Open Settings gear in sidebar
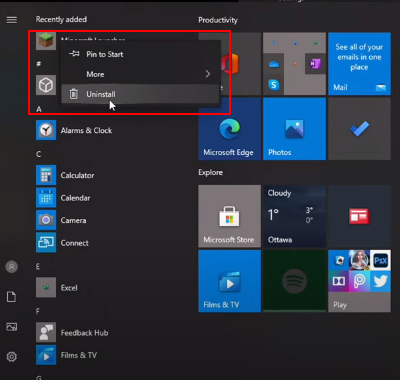Image resolution: width=400 pixels, height=380 pixels. pyautogui.click(x=12, y=357)
